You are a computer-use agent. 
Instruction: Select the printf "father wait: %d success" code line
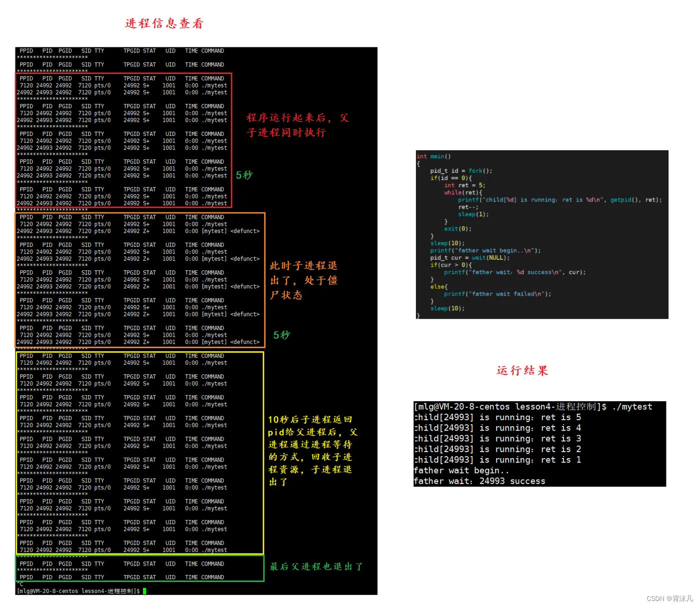tap(514, 272)
